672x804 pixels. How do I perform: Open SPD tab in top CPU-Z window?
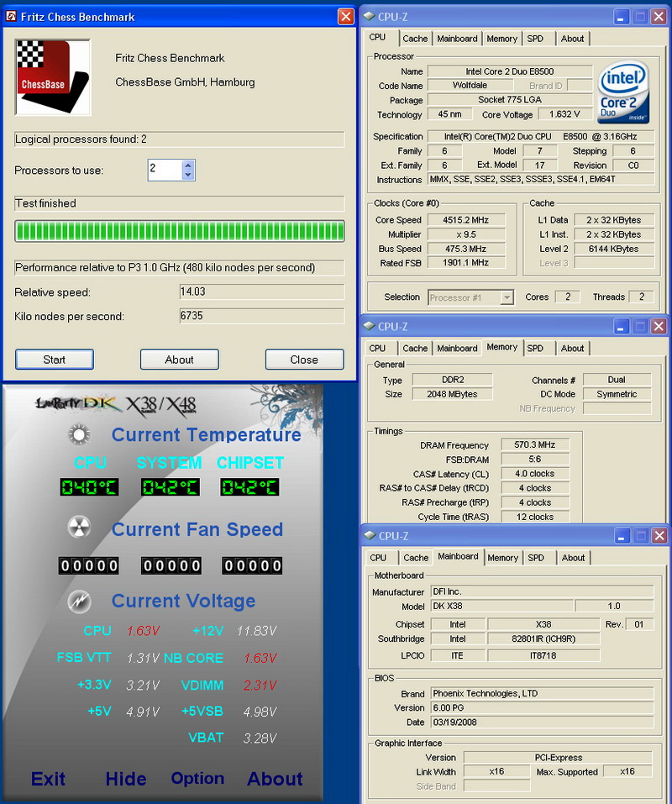535,39
